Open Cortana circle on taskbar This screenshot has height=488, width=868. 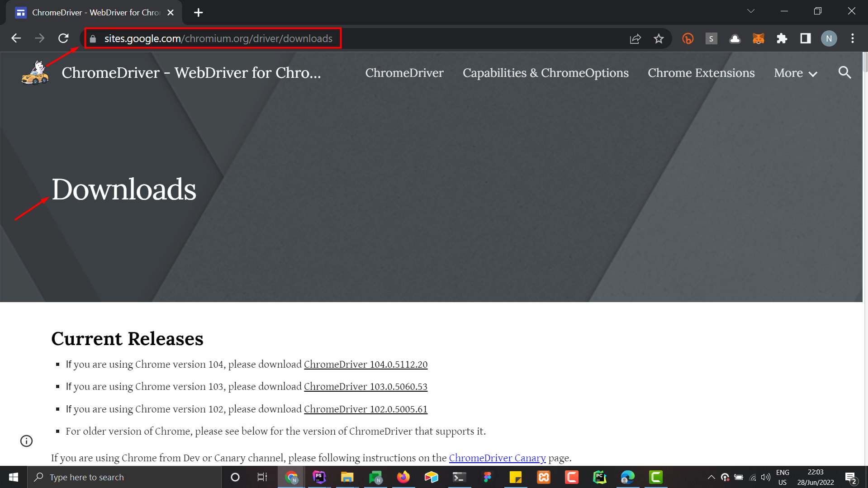click(x=235, y=477)
